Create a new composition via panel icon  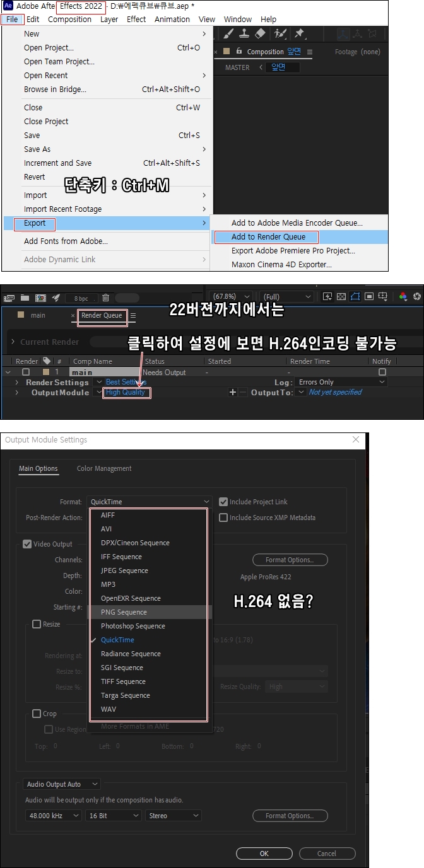[40, 298]
